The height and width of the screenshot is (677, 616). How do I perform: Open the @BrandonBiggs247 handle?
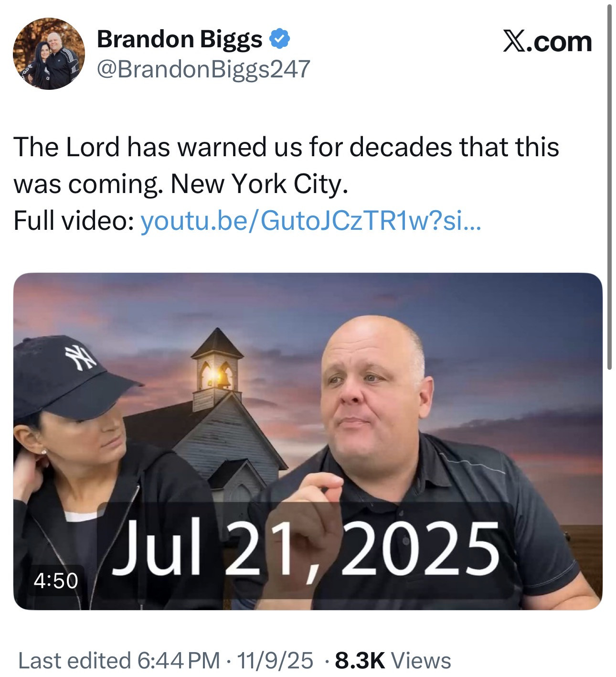pyautogui.click(x=203, y=69)
